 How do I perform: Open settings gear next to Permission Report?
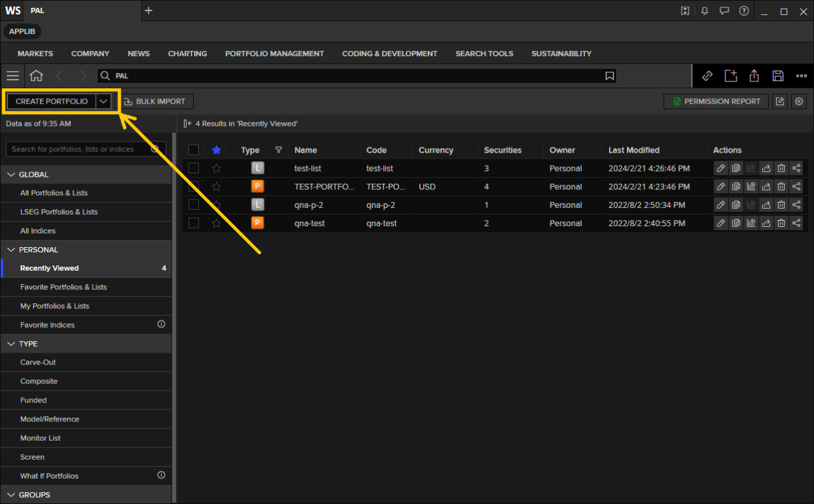point(799,101)
